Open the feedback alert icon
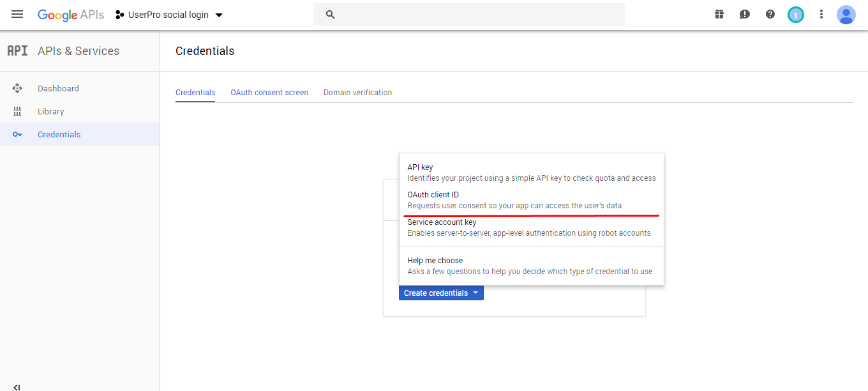Image resolution: width=868 pixels, height=391 pixels. point(745,15)
